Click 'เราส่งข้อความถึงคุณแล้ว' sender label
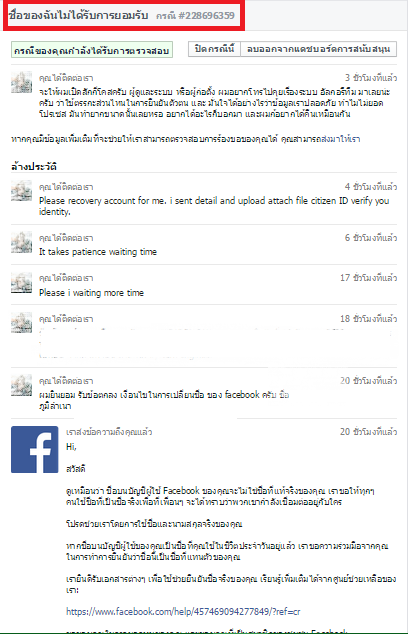 (x=109, y=432)
